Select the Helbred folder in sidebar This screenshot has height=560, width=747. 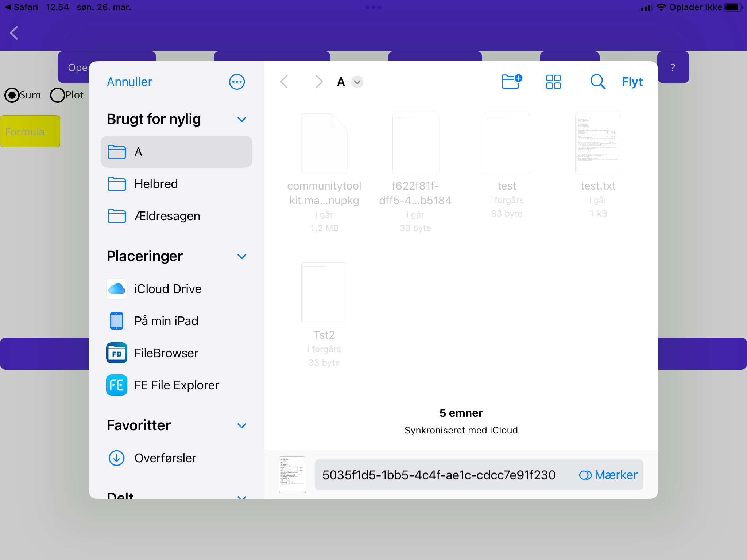(156, 184)
